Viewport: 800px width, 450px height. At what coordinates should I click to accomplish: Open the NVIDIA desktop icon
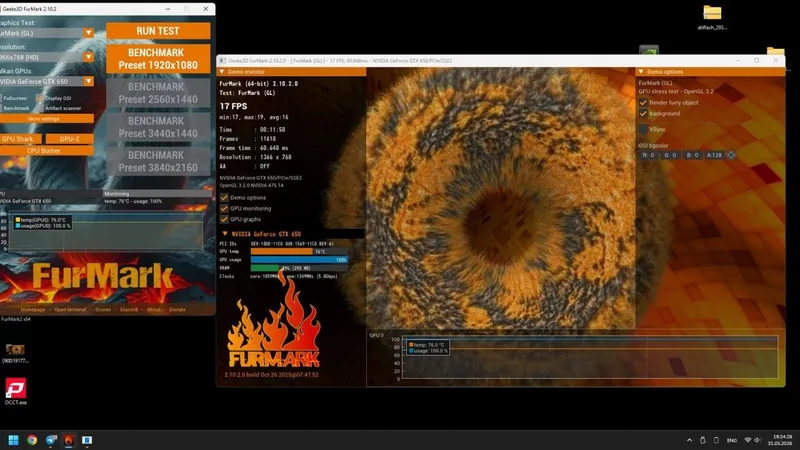[649, 51]
